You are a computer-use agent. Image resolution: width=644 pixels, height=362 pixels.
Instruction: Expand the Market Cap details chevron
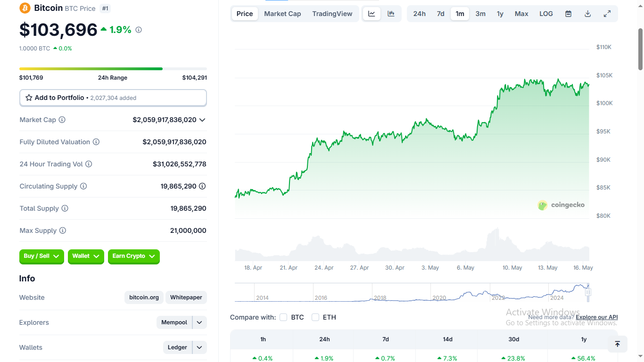tap(202, 120)
